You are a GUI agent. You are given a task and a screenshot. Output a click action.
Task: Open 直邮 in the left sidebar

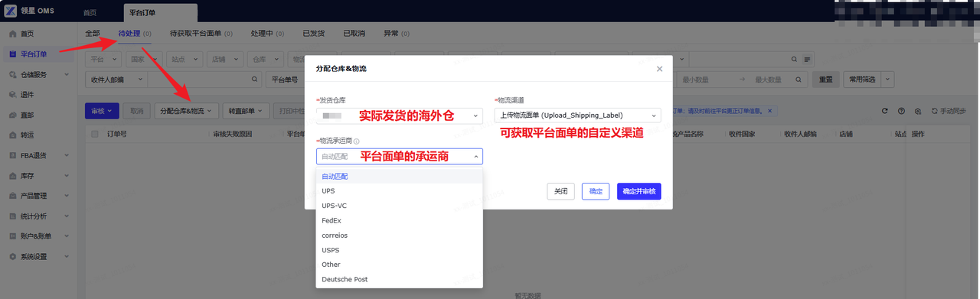(27, 115)
